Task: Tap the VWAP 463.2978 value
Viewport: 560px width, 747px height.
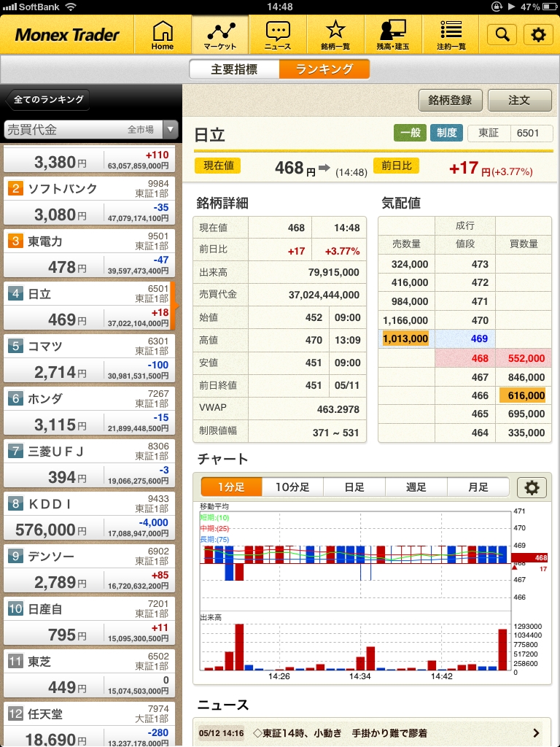Action: [338, 409]
